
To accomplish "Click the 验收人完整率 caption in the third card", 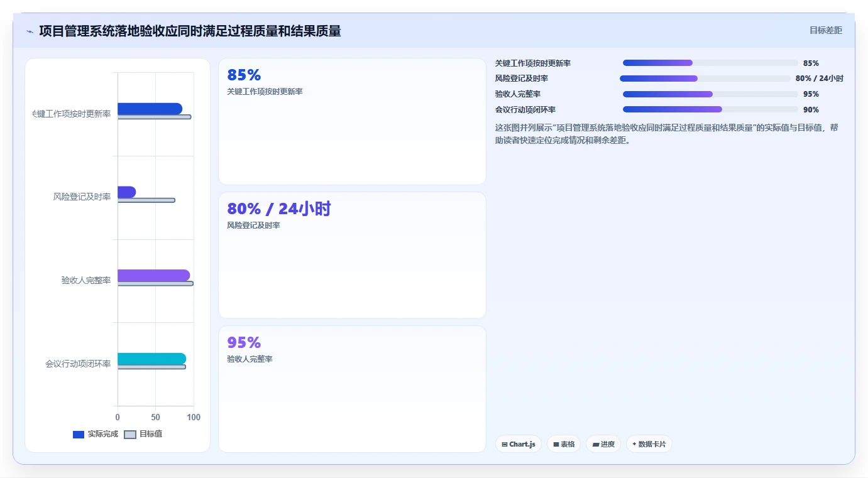I will coord(250,359).
